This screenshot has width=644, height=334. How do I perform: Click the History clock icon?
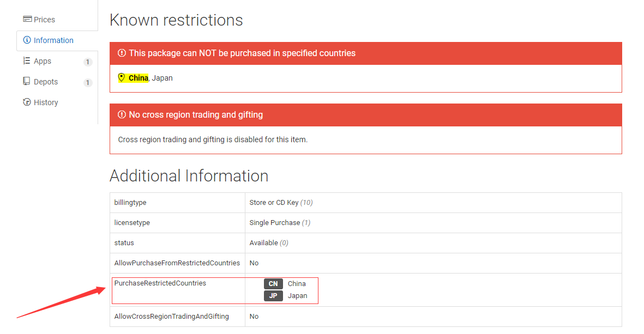click(x=27, y=102)
